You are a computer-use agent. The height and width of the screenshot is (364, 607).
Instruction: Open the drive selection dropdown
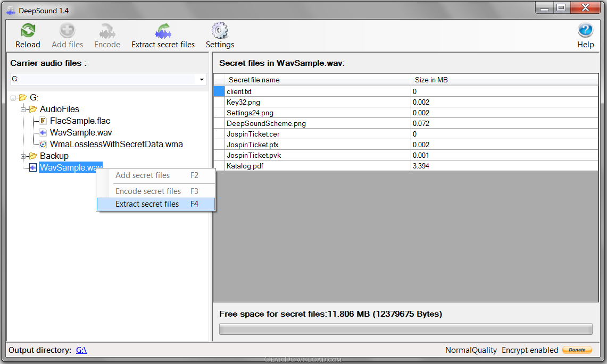click(x=202, y=80)
